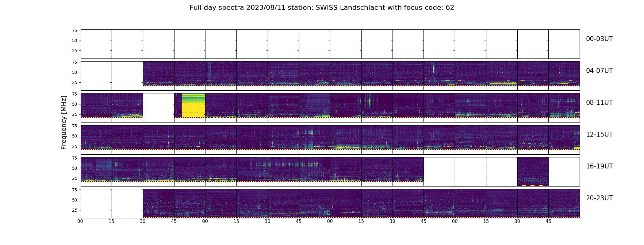Click the 75 tick label of the 04-07UT row
The height and width of the screenshot is (245, 644).
75,62
